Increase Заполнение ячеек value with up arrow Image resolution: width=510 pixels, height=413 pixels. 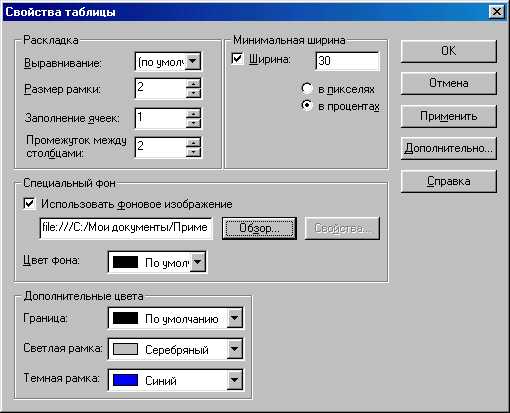click(x=193, y=113)
